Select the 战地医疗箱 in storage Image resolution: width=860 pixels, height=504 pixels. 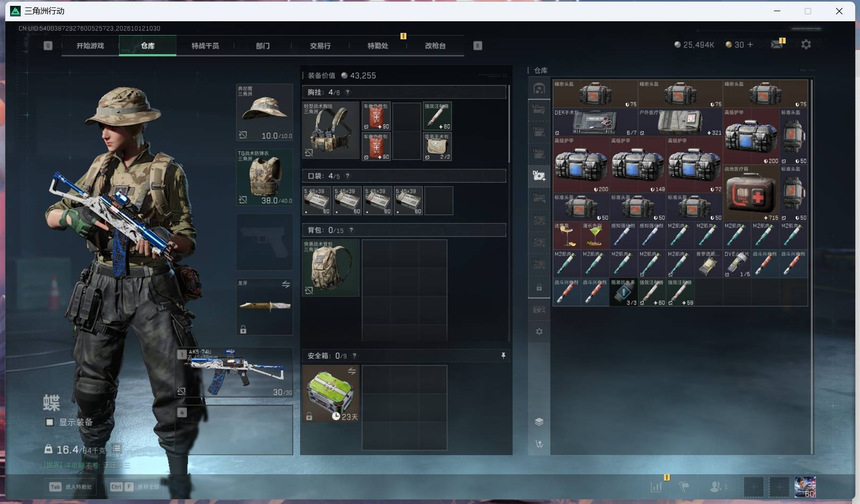pos(751,193)
